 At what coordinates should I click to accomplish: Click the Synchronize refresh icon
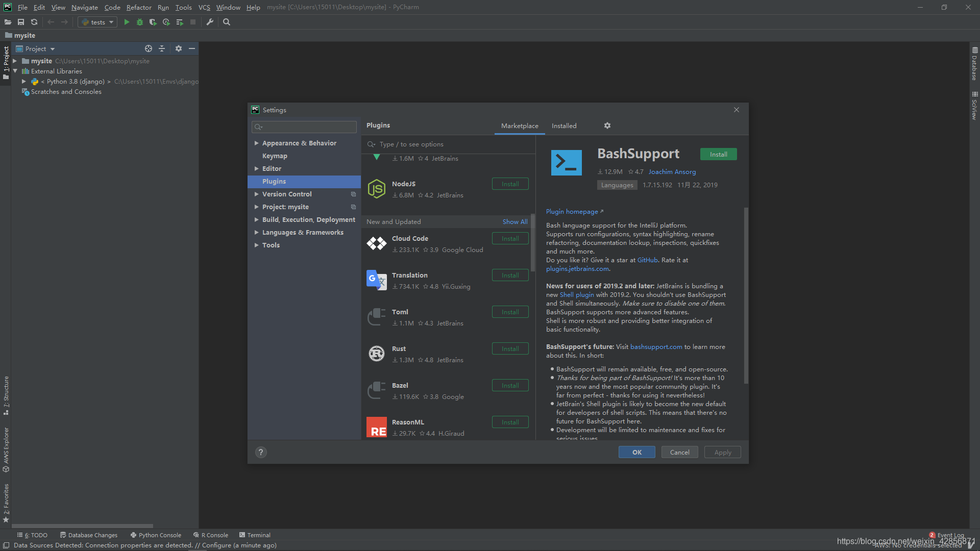pyautogui.click(x=34, y=22)
